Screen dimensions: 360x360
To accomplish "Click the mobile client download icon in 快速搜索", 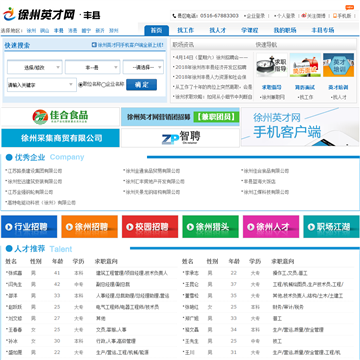I will (x=94, y=45).
